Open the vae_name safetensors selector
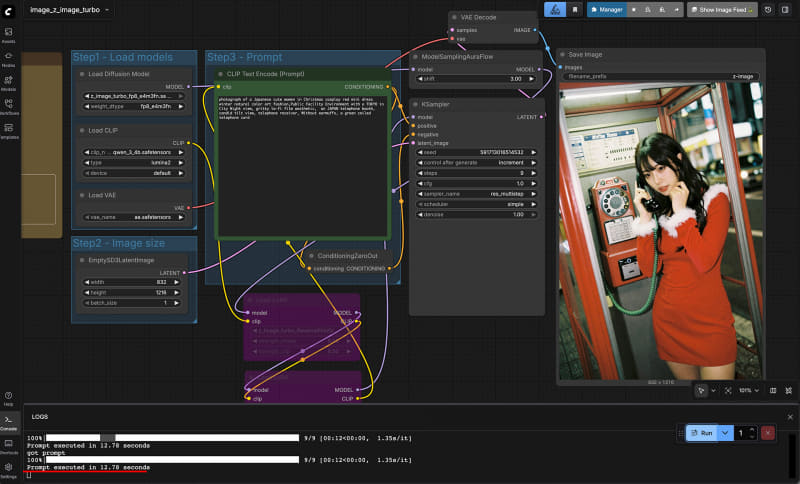 click(x=134, y=217)
